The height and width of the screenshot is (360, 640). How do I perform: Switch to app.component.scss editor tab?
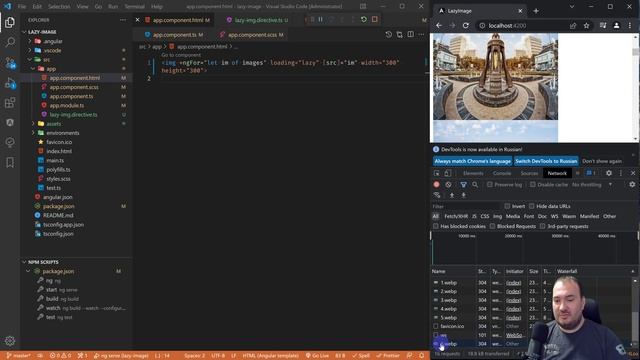251,35
